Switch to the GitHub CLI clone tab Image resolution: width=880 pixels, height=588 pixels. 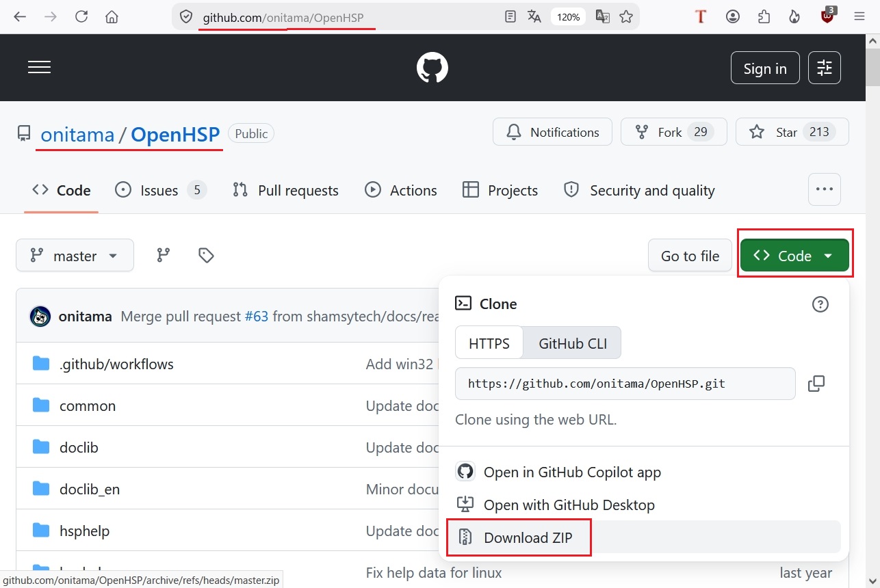[573, 343]
